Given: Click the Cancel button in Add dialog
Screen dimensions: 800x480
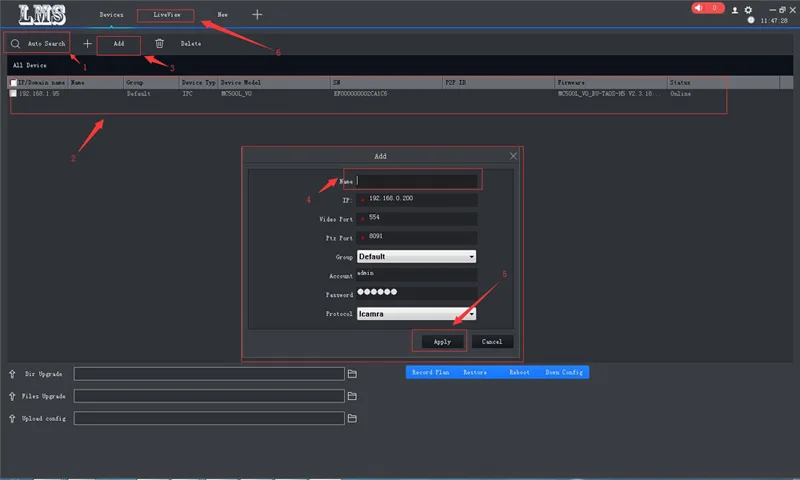Looking at the screenshot, I should point(492,341).
